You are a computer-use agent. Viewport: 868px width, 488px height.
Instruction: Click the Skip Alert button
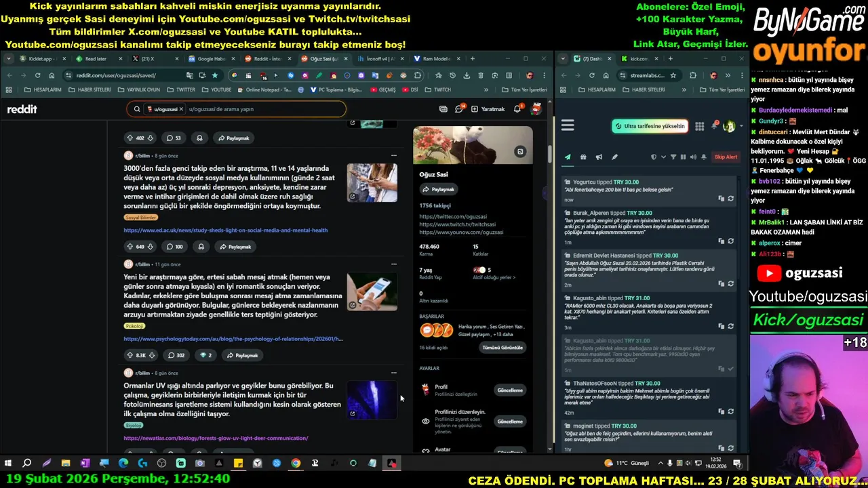726,157
